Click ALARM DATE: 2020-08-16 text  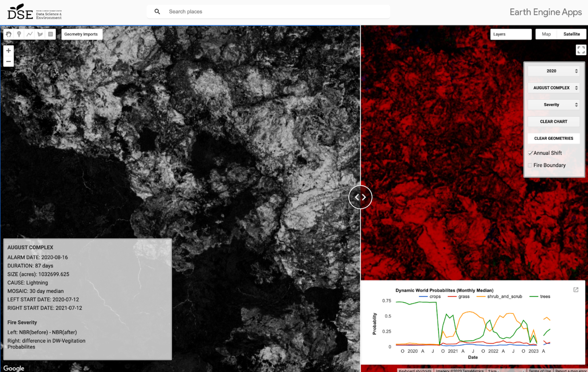pos(37,257)
